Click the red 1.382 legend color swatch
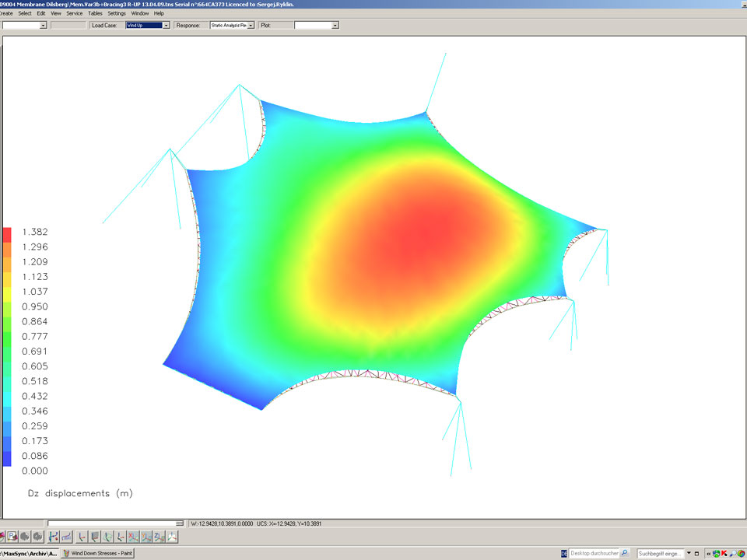 [x=7, y=233]
